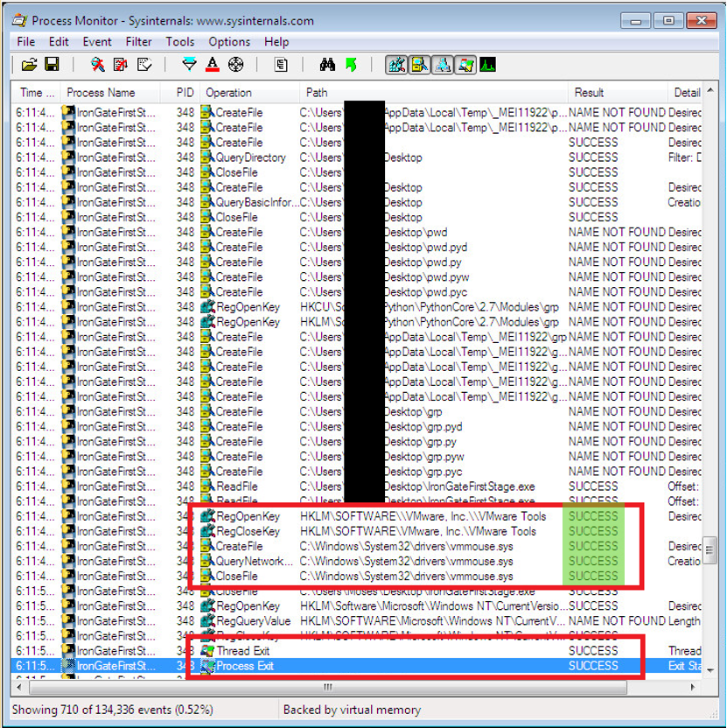Click the Find binoculars icon
727x728 pixels.
(327, 65)
